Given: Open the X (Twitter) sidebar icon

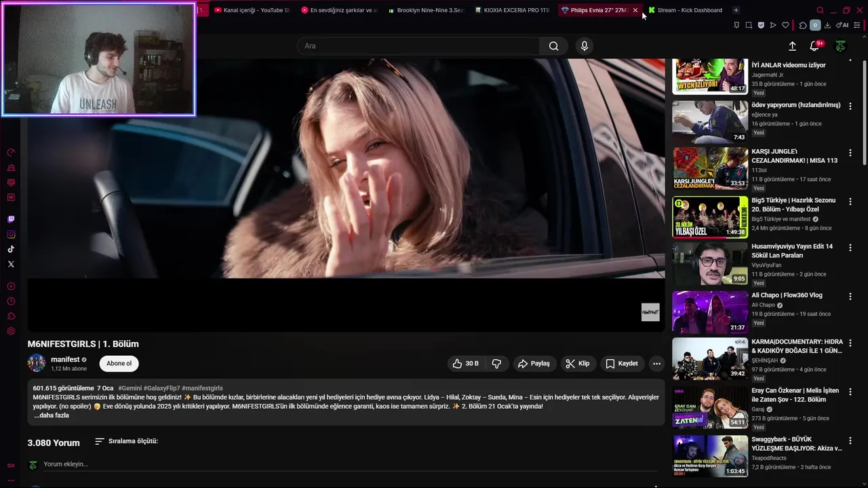Looking at the screenshot, I should [x=11, y=264].
